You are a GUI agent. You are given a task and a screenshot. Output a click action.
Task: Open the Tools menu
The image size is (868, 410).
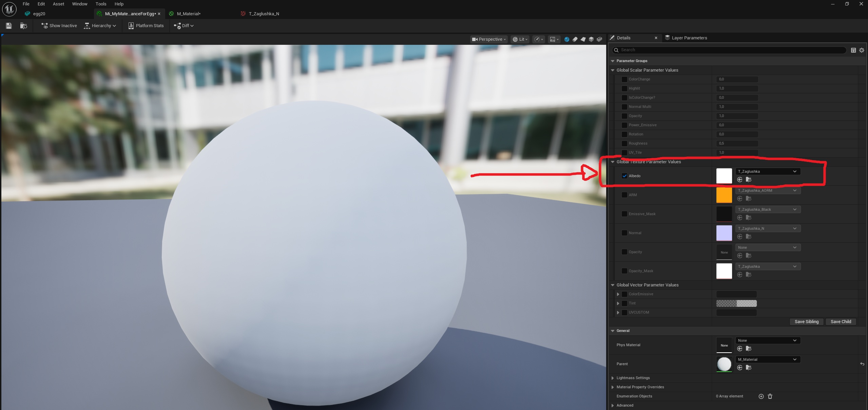click(101, 4)
